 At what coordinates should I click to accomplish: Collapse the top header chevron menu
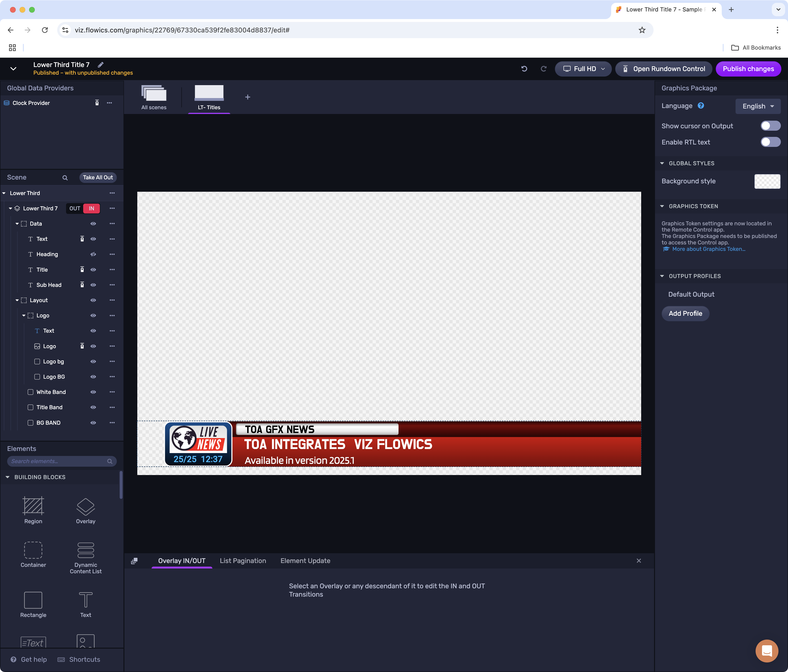[13, 69]
